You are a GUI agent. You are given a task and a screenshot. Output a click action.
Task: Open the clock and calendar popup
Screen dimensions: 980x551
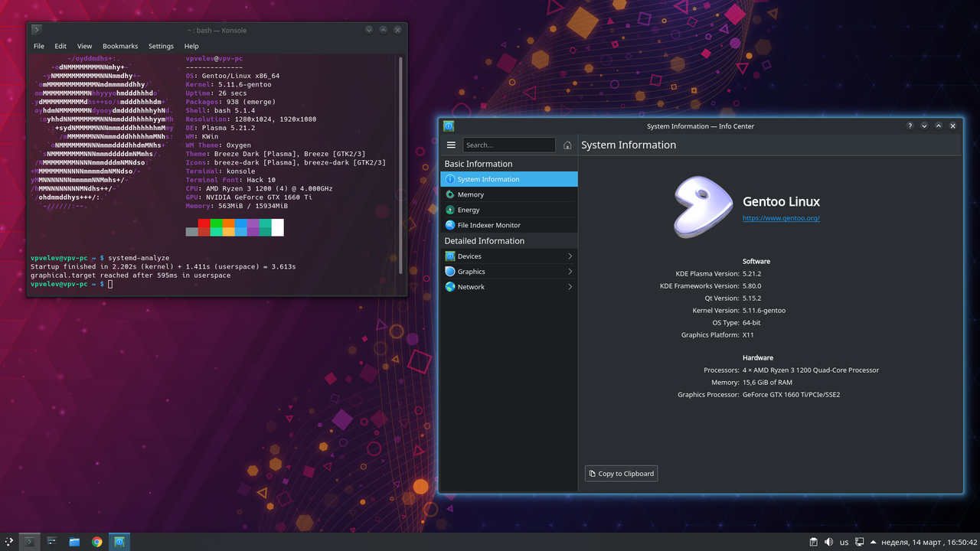tap(928, 542)
